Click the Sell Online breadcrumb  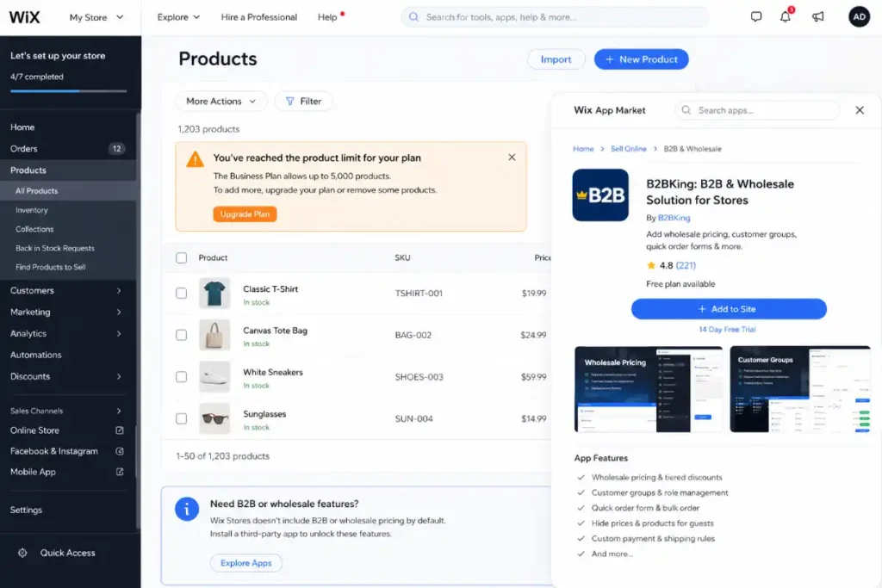pyautogui.click(x=628, y=149)
